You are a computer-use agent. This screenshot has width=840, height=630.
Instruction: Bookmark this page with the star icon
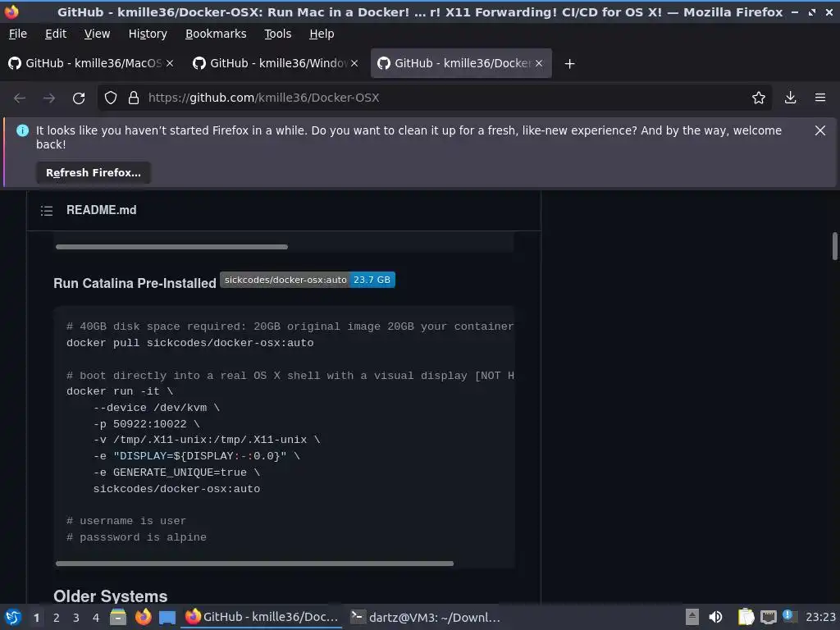click(x=759, y=98)
